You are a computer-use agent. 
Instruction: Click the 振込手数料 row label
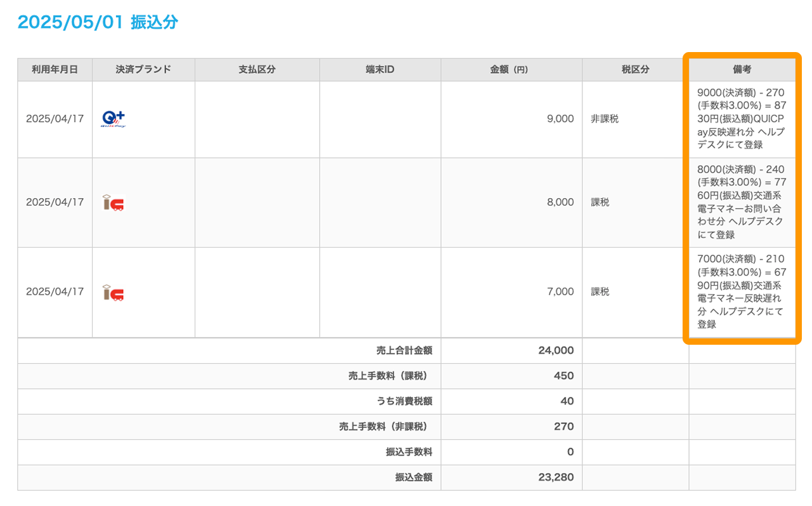409,452
